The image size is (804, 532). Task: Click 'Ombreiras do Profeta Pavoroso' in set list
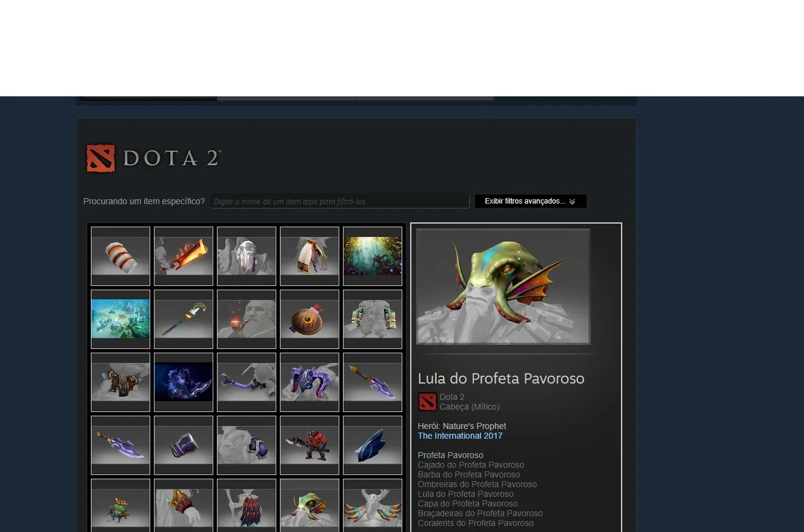[477, 484]
